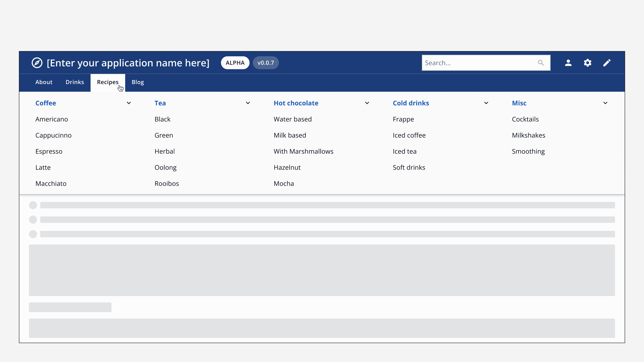The height and width of the screenshot is (362, 644).
Task: Open the Drinks menu
Action: [x=74, y=82]
